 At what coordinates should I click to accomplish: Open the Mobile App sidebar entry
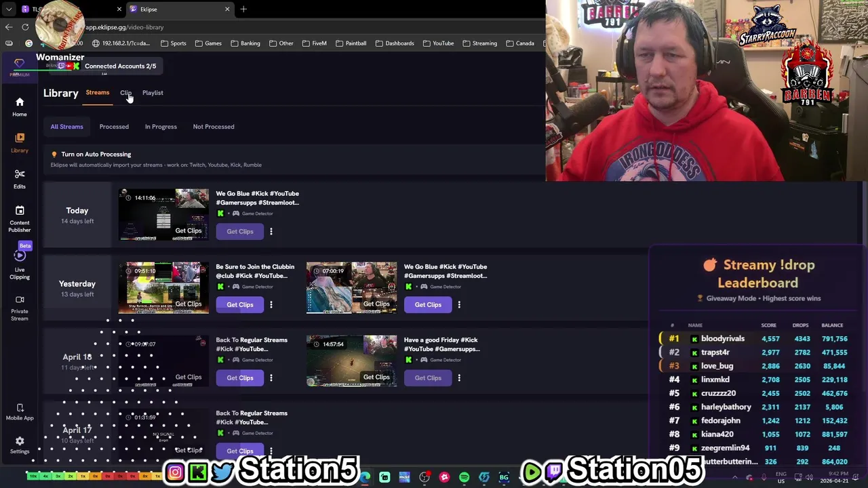coord(19,411)
